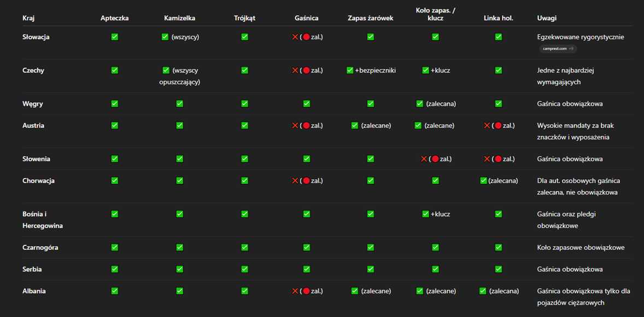
Task: Click the Słowacja Kamizelka check marked (wszyscy)
Action: point(165,37)
